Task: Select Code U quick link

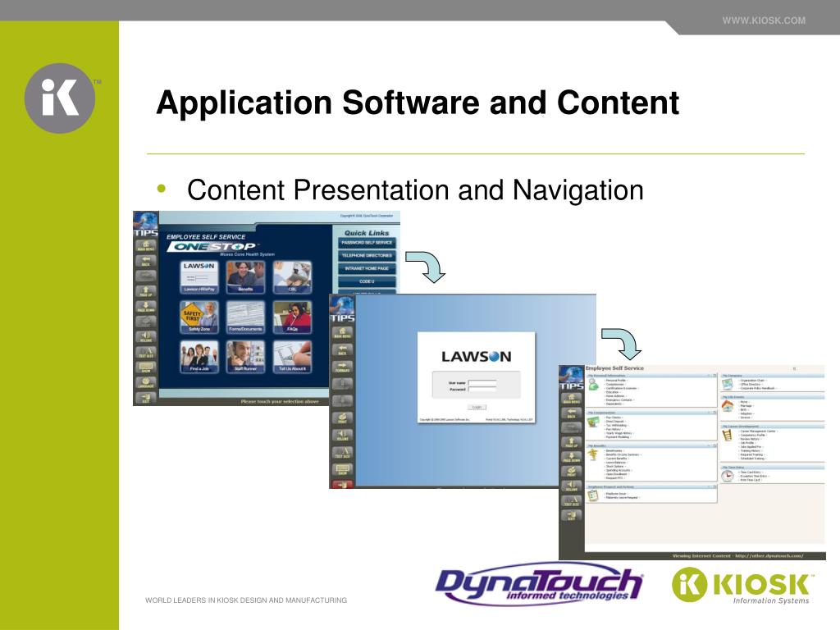Action: click(367, 281)
